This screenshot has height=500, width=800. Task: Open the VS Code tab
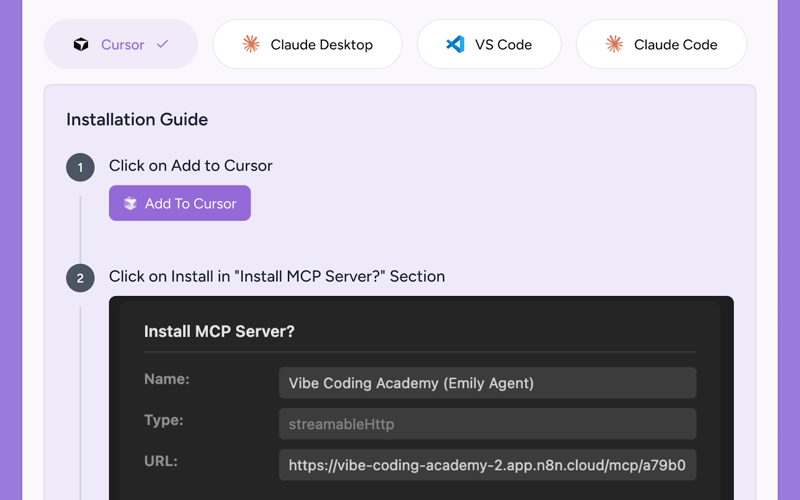489,44
